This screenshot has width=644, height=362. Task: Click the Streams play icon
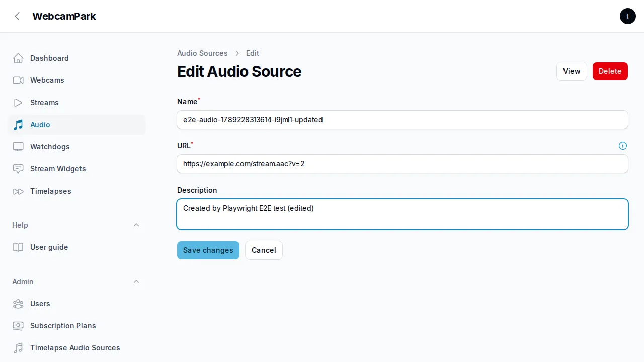click(x=18, y=103)
